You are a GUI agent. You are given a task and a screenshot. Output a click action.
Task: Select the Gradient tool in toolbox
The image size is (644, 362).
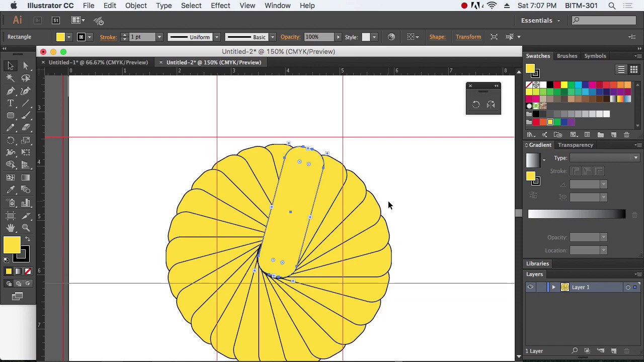point(26,177)
